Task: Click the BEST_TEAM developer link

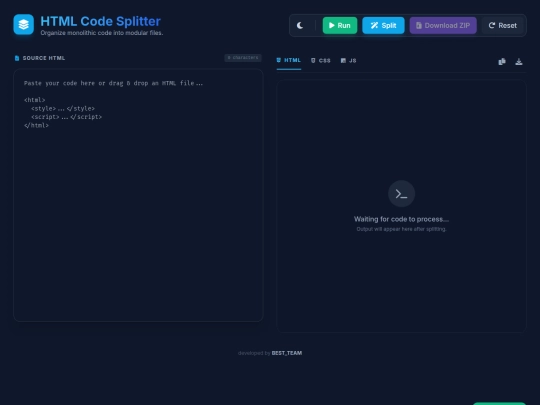Action: (287, 353)
